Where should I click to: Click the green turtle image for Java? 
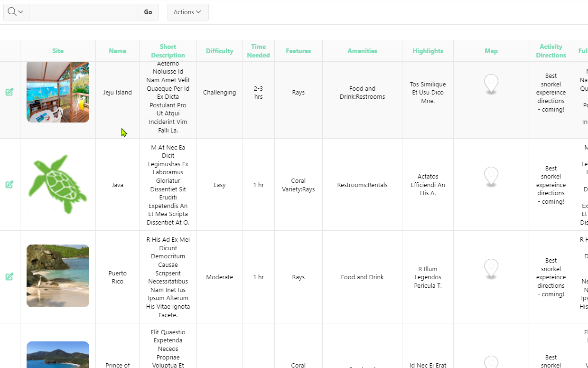click(57, 184)
